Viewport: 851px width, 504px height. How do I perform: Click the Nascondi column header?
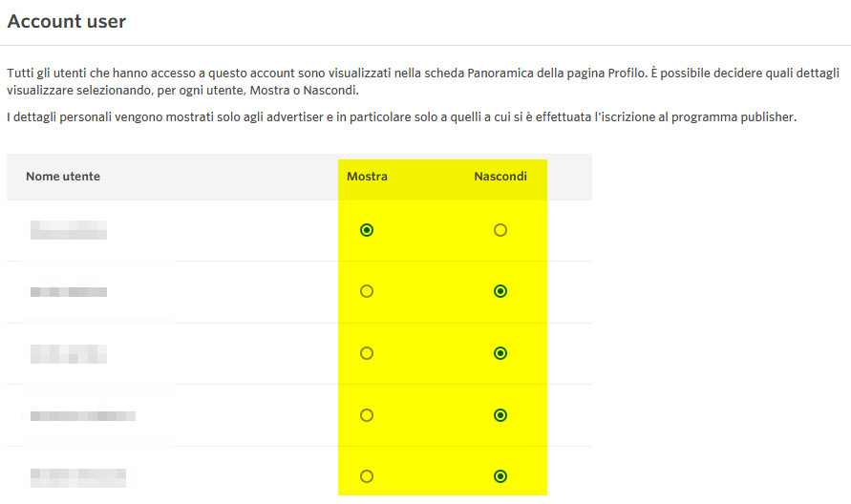tap(500, 177)
